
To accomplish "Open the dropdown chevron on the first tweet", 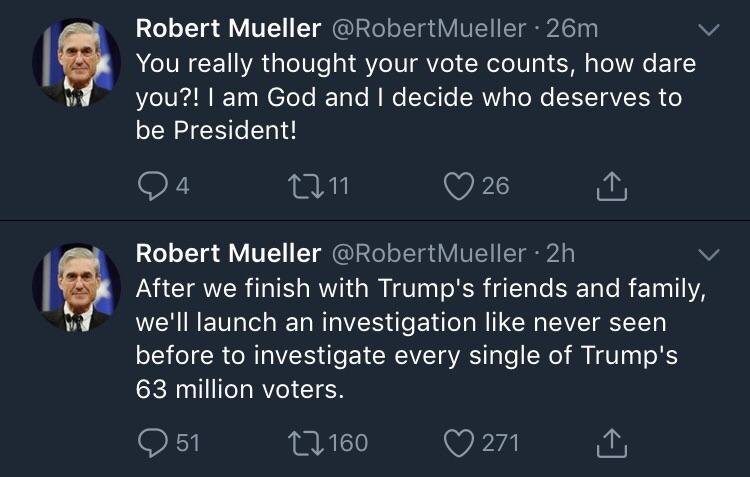I will tap(708, 31).
